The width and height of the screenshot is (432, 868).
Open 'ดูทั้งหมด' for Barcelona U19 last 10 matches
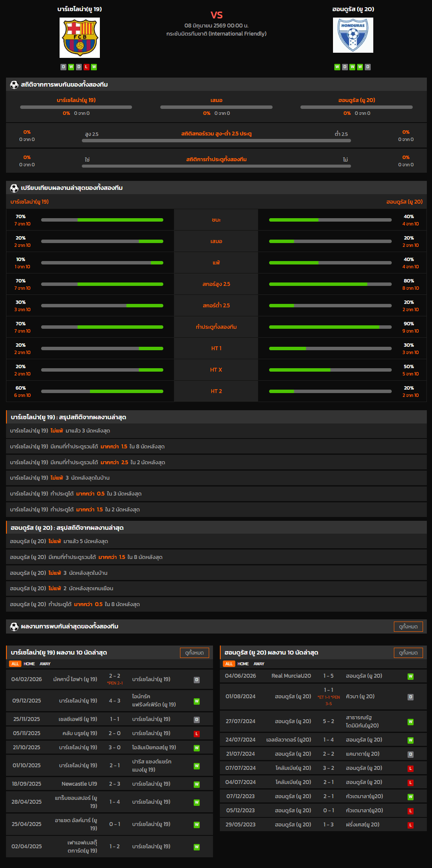(195, 653)
